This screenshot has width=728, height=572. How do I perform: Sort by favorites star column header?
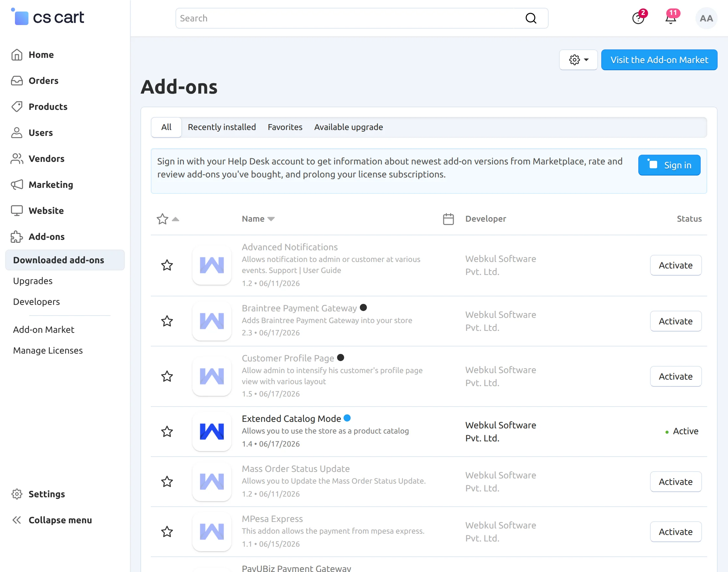168,219
